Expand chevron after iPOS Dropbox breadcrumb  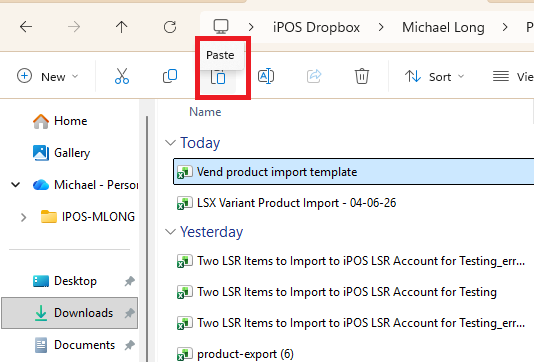point(381,27)
